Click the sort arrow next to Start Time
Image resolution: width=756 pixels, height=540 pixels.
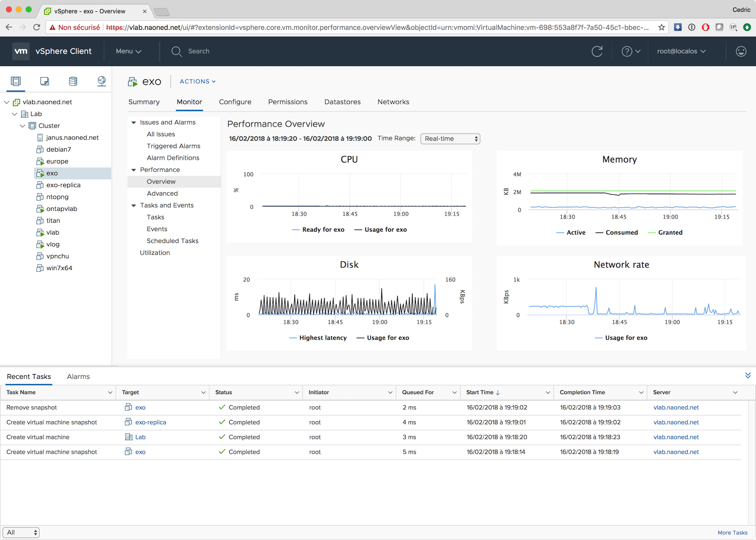[x=498, y=393]
